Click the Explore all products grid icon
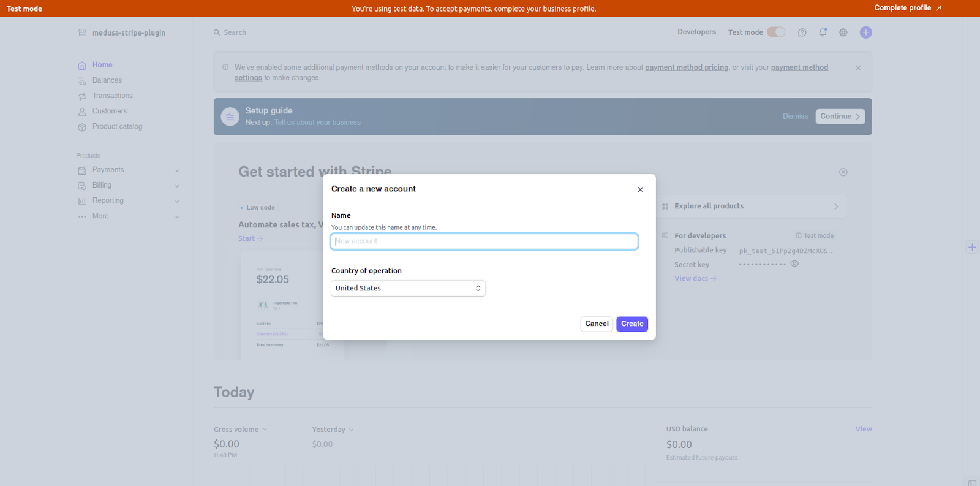Image resolution: width=980 pixels, height=486 pixels. pyautogui.click(x=665, y=207)
